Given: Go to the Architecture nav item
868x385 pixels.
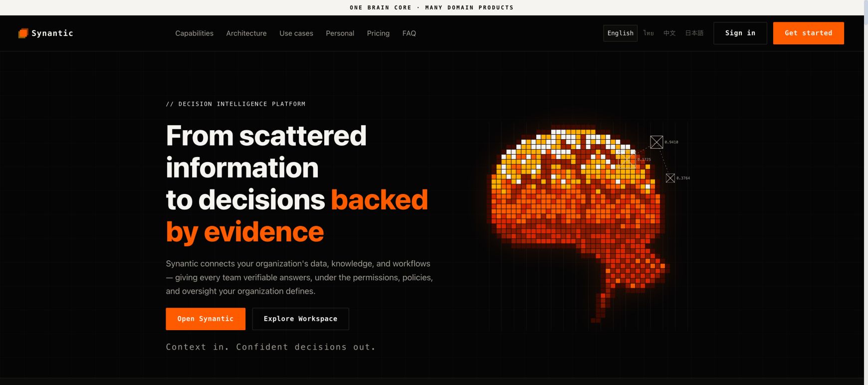Looking at the screenshot, I should [x=246, y=33].
